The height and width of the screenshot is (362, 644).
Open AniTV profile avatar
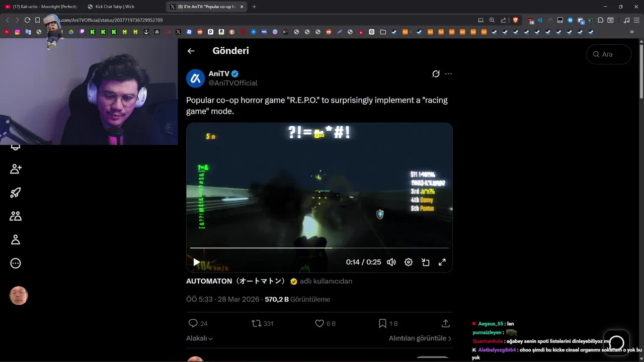[x=195, y=78]
